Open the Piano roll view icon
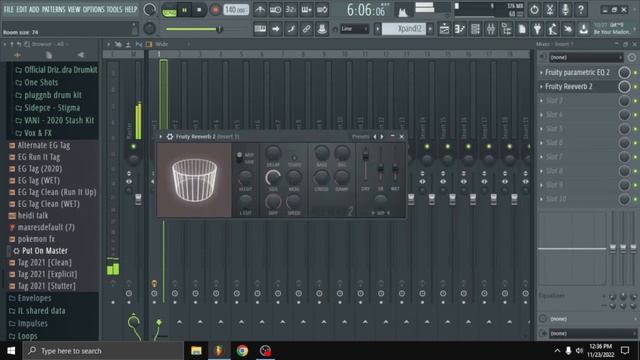Image resolution: width=640 pixels, height=360 pixels. (460, 29)
